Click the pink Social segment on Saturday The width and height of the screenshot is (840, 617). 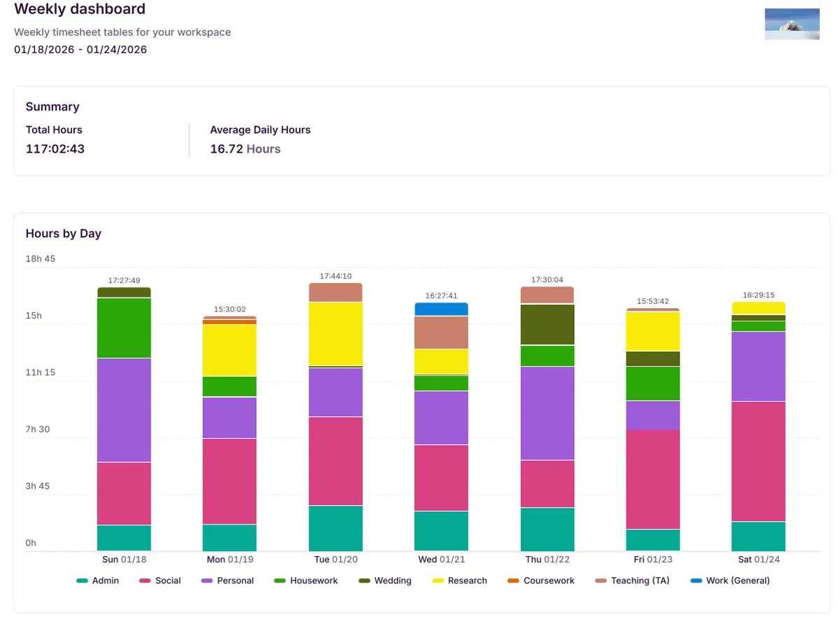759,462
